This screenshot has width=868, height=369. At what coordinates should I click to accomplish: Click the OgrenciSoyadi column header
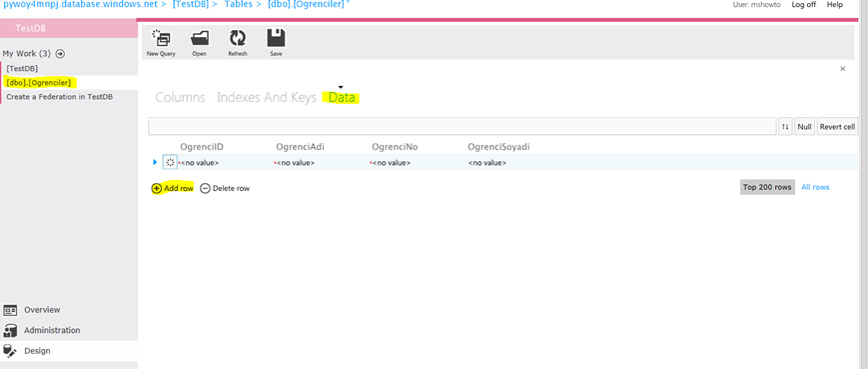click(498, 147)
